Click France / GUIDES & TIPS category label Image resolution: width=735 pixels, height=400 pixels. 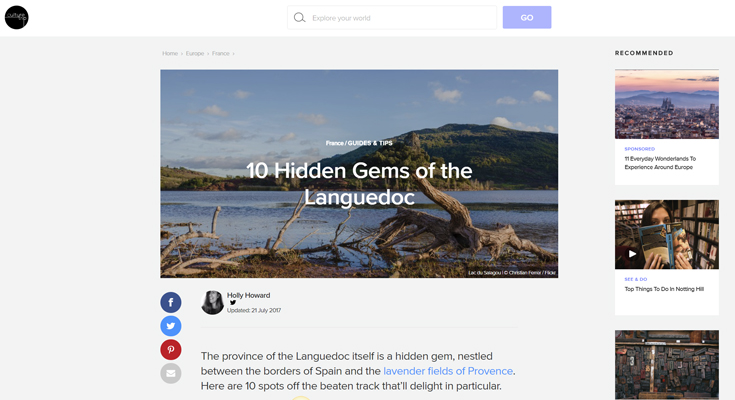[359, 143]
